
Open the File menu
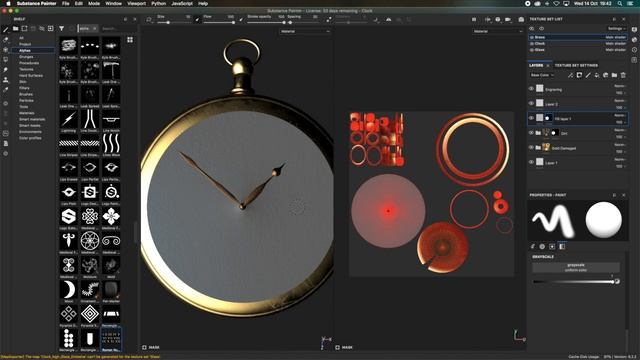tap(65, 3)
